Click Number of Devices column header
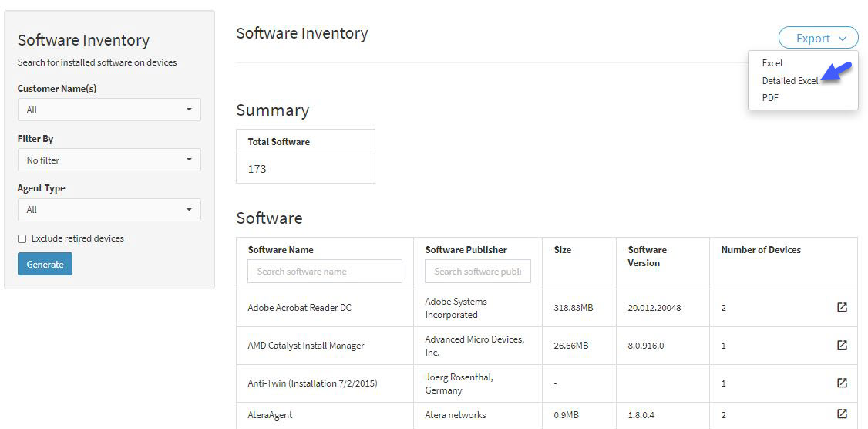This screenshot has height=429, width=868. click(761, 250)
